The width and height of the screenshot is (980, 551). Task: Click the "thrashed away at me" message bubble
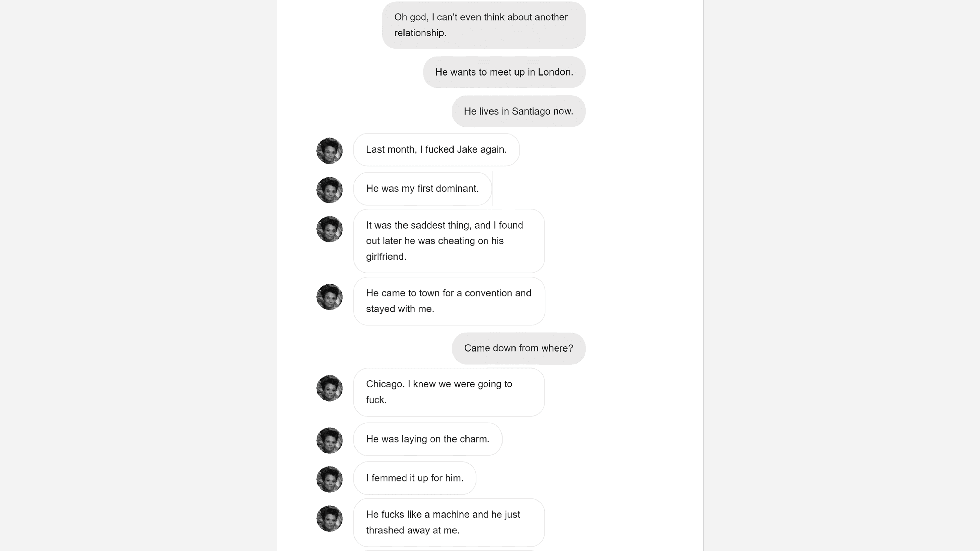(x=449, y=522)
